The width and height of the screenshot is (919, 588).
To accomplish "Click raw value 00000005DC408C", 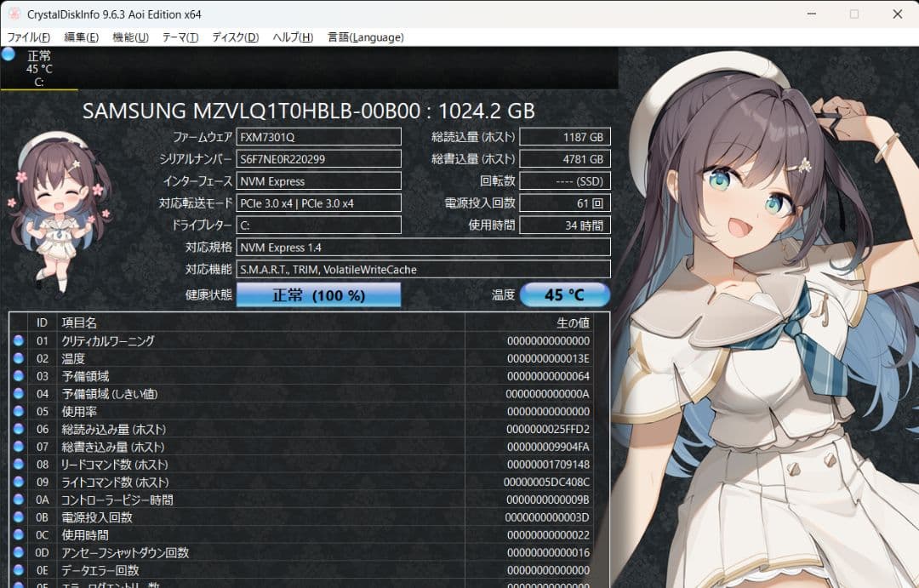I will [546, 482].
